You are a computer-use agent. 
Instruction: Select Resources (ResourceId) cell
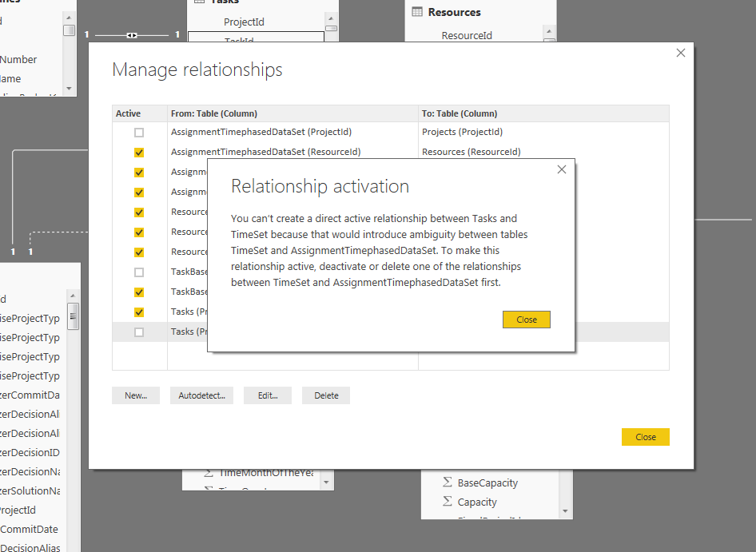[471, 152]
